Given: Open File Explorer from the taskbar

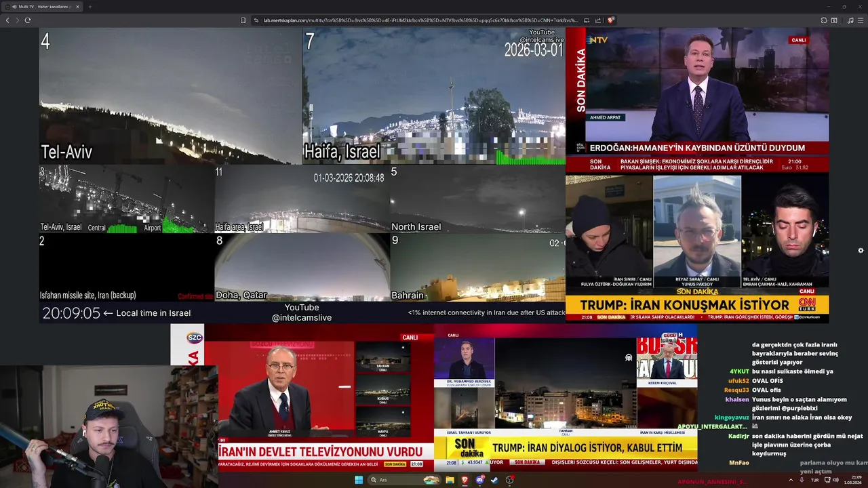Looking at the screenshot, I should [450, 480].
